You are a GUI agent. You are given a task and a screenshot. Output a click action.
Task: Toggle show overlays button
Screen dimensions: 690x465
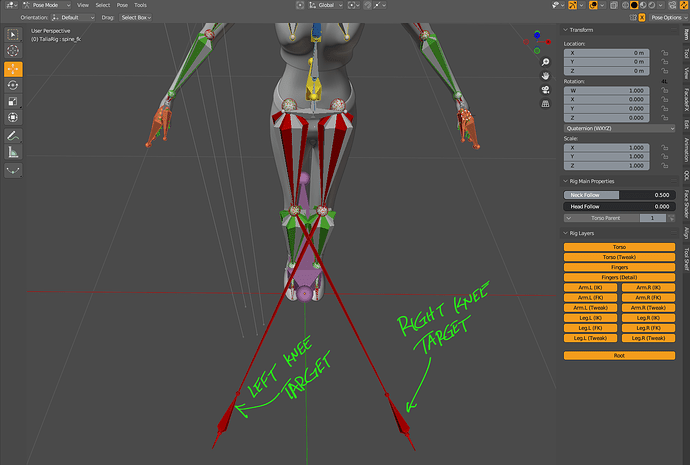[x=593, y=5]
